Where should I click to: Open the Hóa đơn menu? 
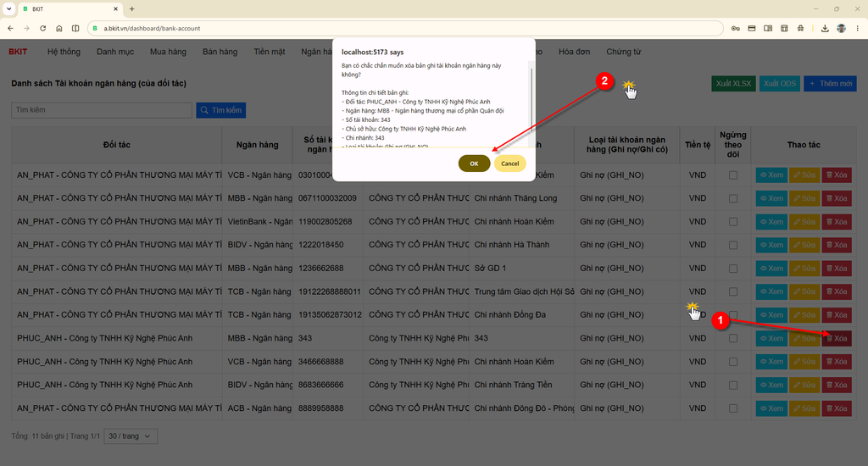[574, 52]
